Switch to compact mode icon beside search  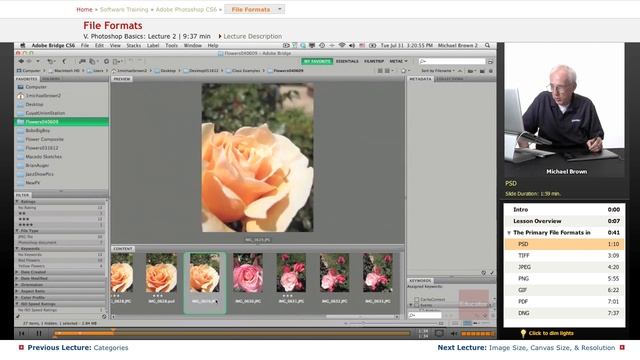click(490, 62)
